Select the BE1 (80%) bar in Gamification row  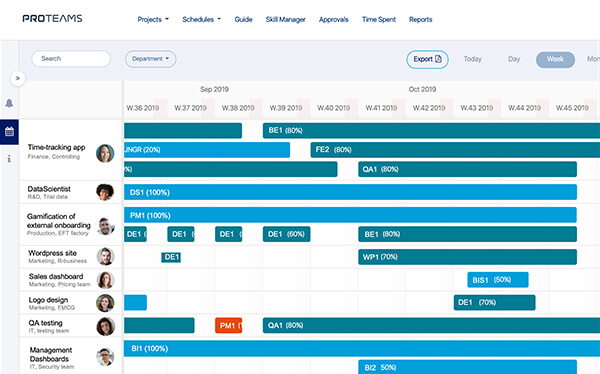467,234
